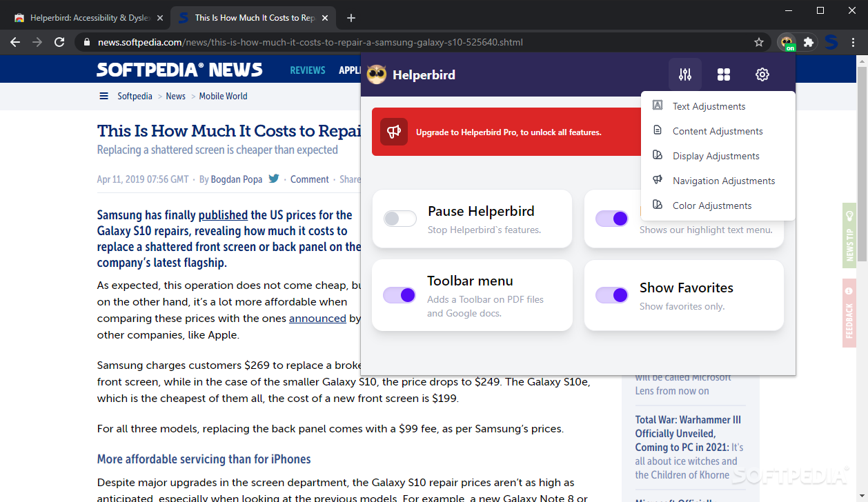Viewport: 868px width, 502px height.
Task: Open Softpedia hamburger menu icon
Action: click(103, 96)
